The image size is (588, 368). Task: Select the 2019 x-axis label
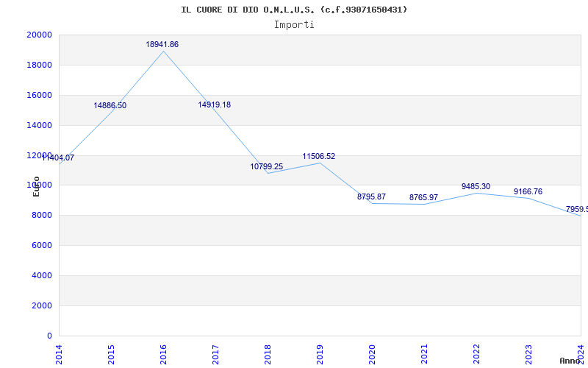(x=320, y=355)
